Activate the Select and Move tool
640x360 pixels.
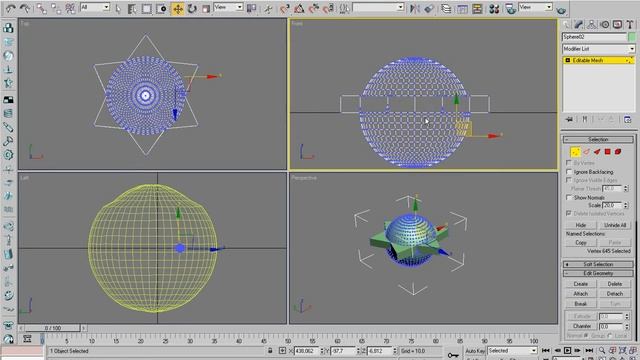coord(178,8)
